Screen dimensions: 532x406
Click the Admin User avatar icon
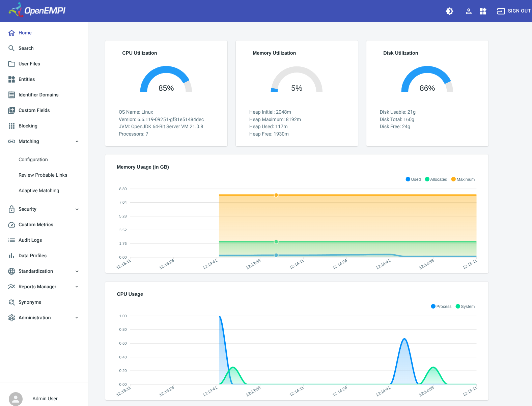pos(16,399)
